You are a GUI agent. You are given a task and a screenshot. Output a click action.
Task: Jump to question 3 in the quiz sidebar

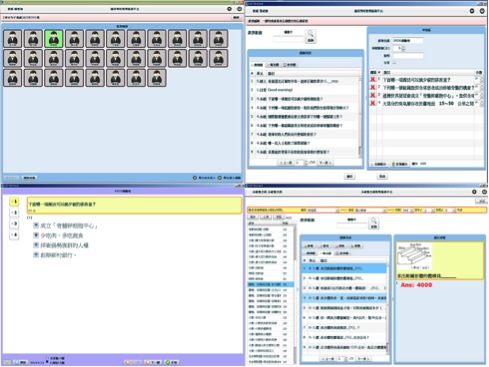[x=14, y=224]
